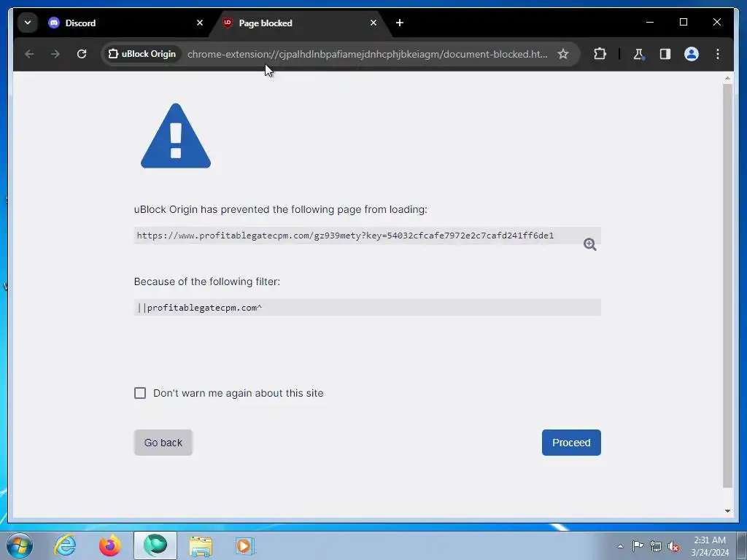Launch Internet Explorer from taskbar
Viewport: 747px width, 560px height.
tap(65, 545)
